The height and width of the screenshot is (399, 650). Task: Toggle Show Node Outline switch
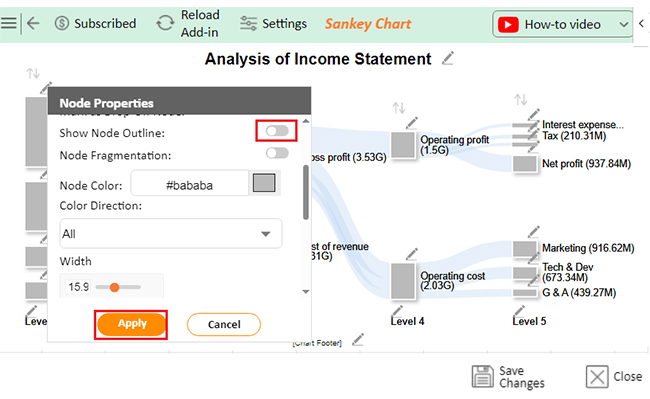pyautogui.click(x=277, y=131)
